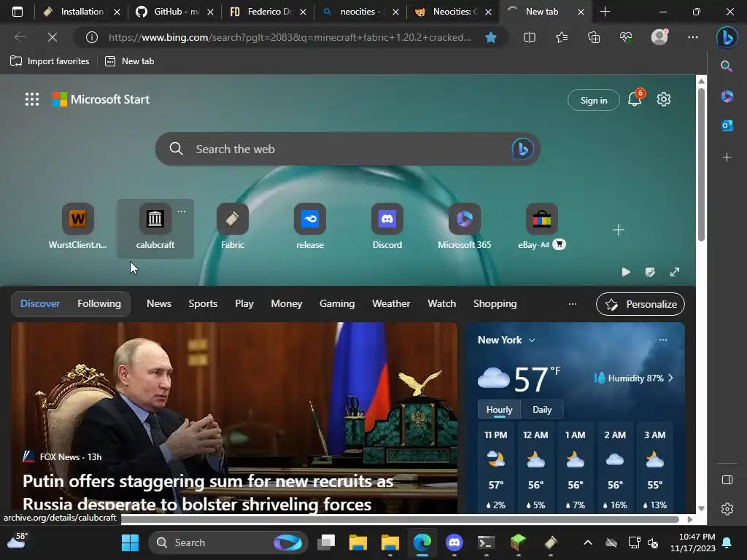Open the Microsoft Start app launcher grid
The height and width of the screenshot is (560, 747).
click(x=32, y=99)
